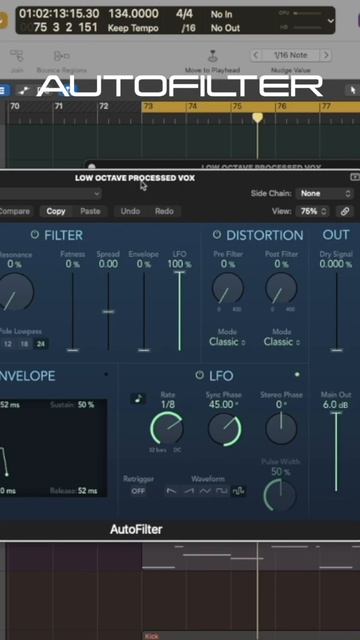
Task: Nudge value right arrow button
Action: (x=326, y=55)
